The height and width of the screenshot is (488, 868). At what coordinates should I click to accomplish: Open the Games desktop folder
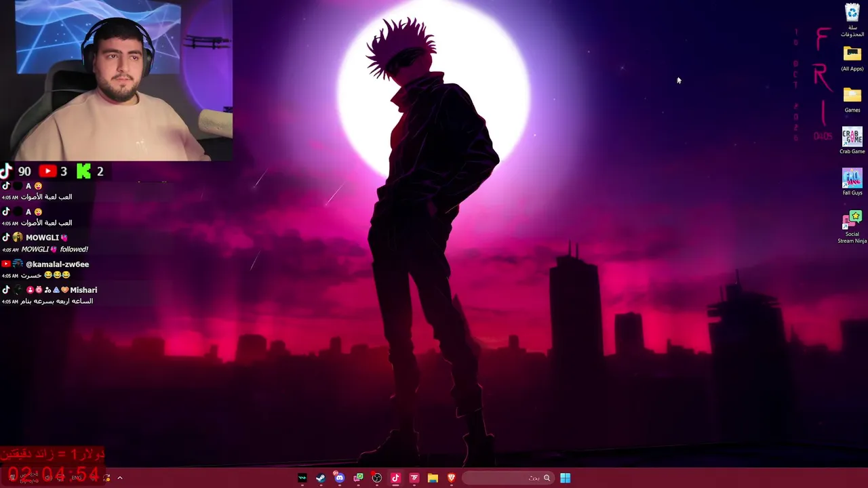tap(852, 100)
